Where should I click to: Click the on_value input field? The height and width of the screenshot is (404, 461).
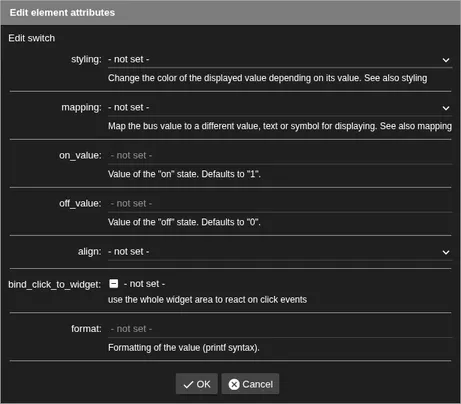pos(280,156)
